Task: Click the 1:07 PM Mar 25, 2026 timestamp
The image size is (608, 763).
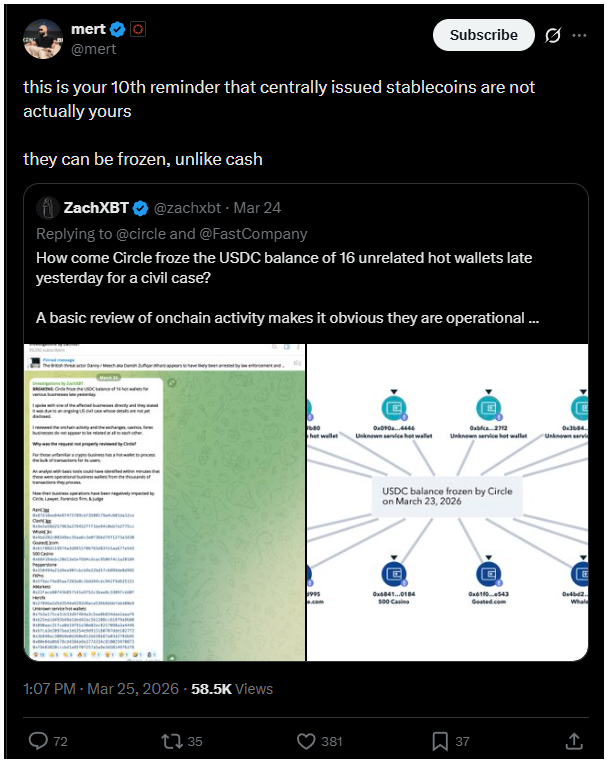Action: 100,689
